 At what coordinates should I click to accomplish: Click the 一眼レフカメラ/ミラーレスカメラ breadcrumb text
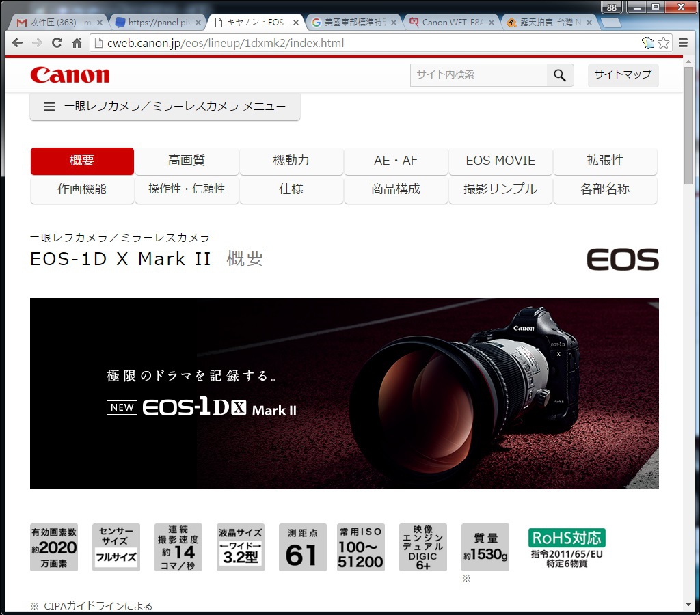tap(120, 237)
